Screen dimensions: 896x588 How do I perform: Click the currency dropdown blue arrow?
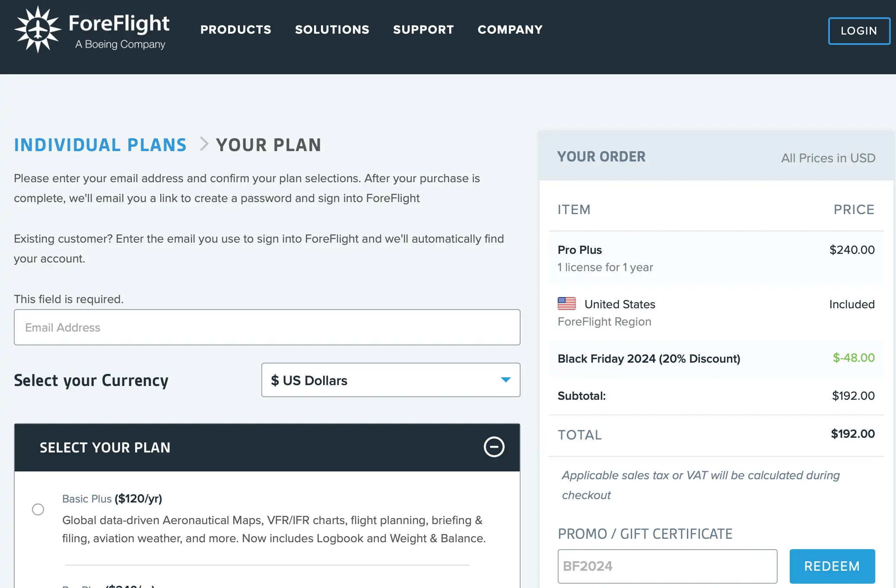coord(505,380)
